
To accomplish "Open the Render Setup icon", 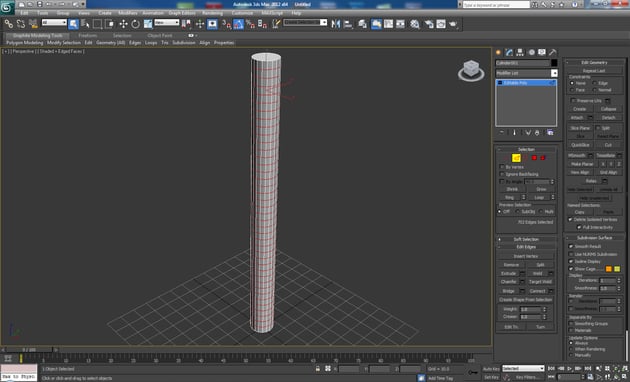I will (429, 24).
